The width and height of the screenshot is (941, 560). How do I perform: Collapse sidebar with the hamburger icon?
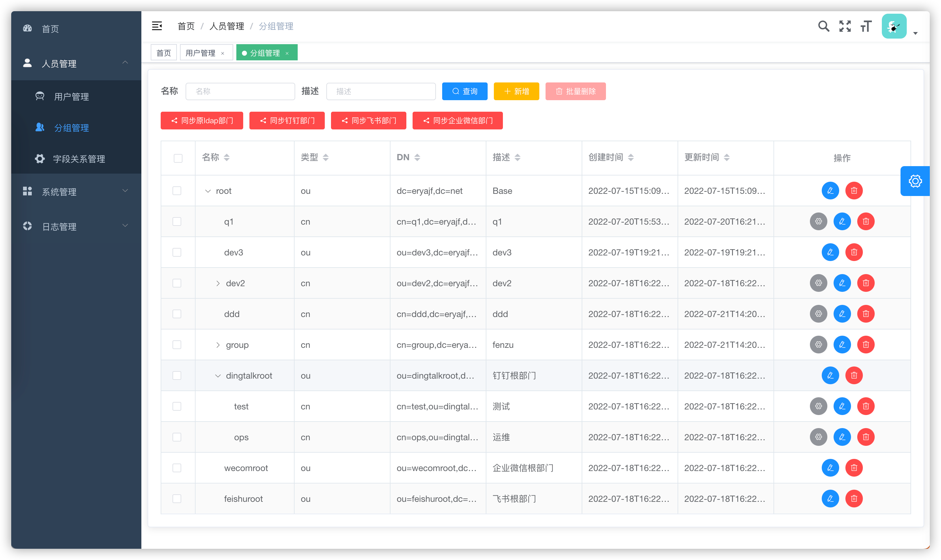157,26
